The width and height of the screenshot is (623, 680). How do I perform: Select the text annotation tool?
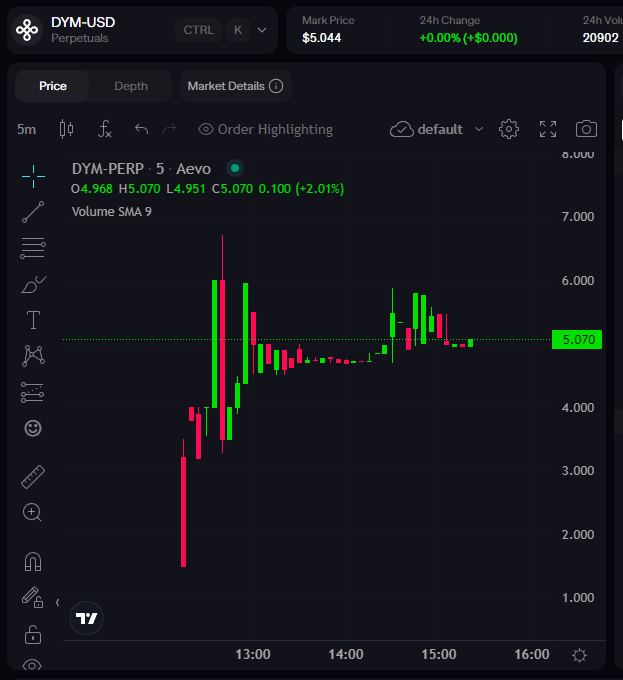click(33, 320)
